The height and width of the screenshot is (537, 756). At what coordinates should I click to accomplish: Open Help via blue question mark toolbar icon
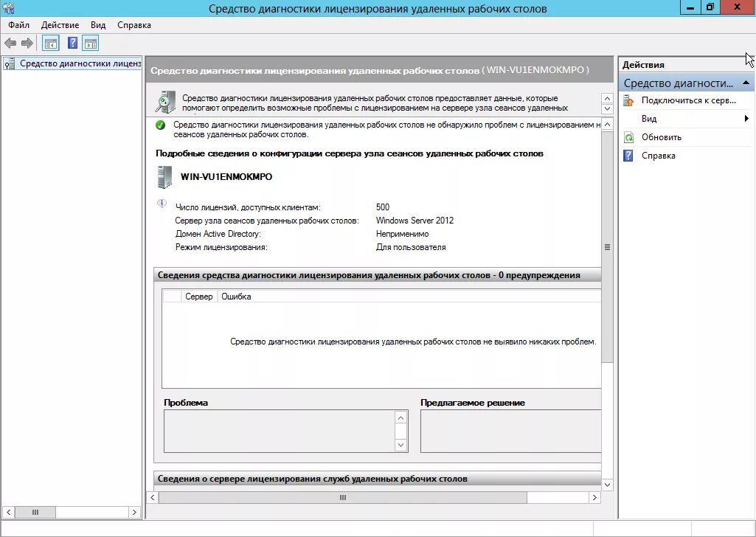[x=72, y=44]
